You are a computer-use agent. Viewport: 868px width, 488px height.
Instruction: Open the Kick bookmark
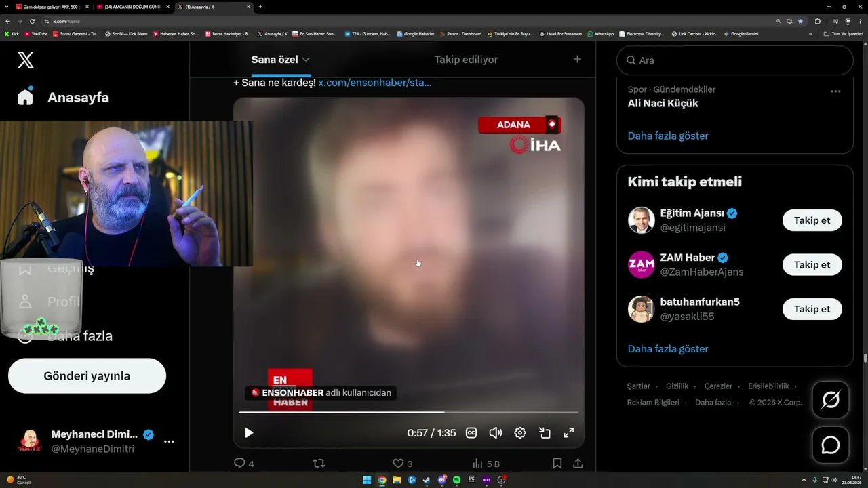point(12,33)
